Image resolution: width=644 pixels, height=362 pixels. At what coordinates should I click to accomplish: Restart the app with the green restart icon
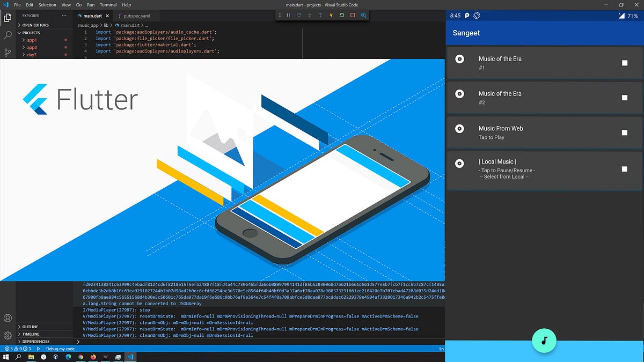[342, 15]
